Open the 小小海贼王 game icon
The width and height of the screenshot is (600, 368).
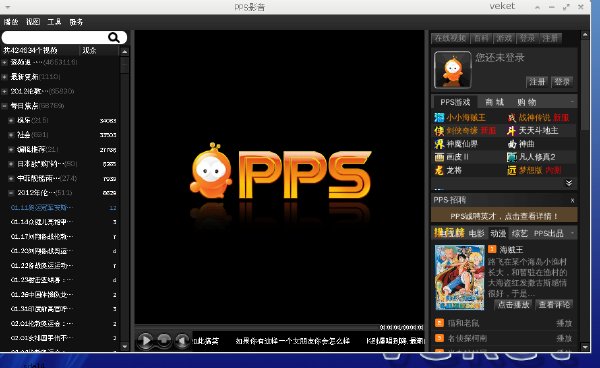[439, 117]
